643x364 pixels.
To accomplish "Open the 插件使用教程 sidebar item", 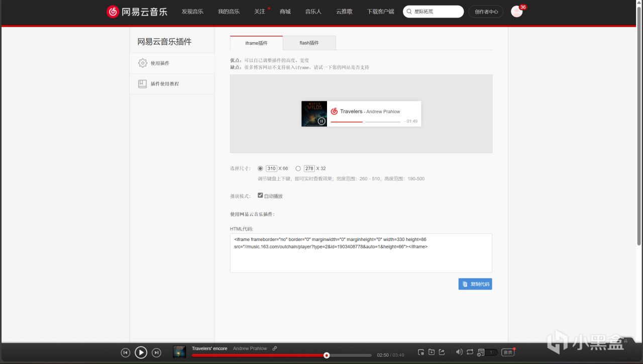I will (172, 84).
